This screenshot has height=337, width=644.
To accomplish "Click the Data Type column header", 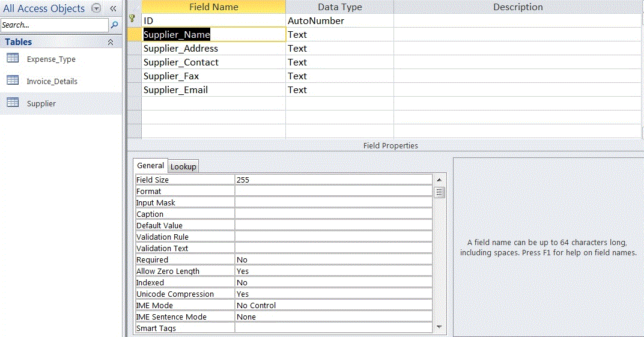I will [339, 7].
